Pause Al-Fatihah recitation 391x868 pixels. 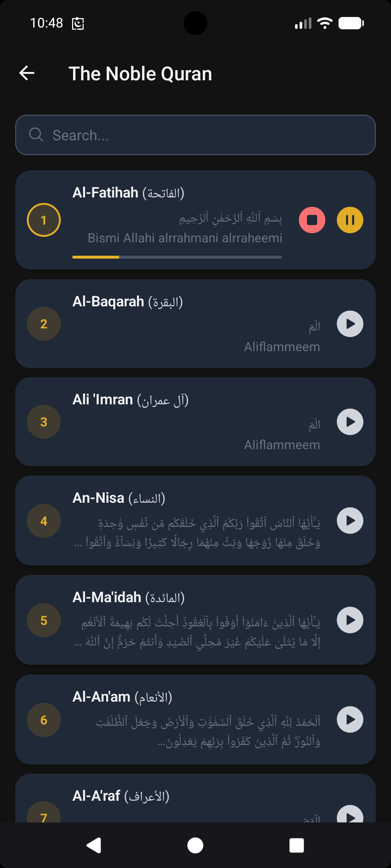coord(350,220)
